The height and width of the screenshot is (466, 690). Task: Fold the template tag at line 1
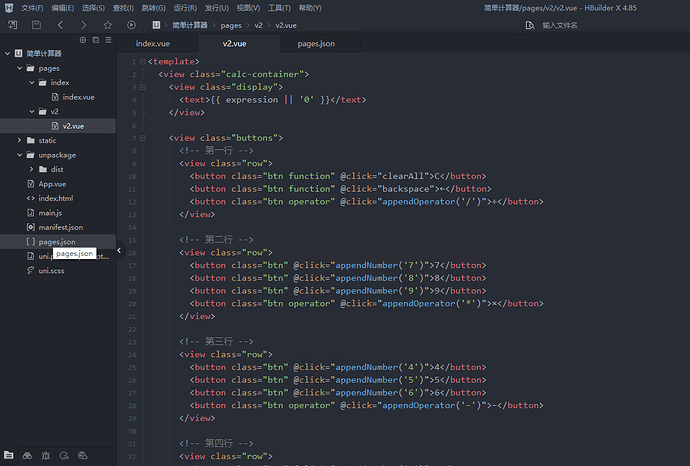coord(144,62)
